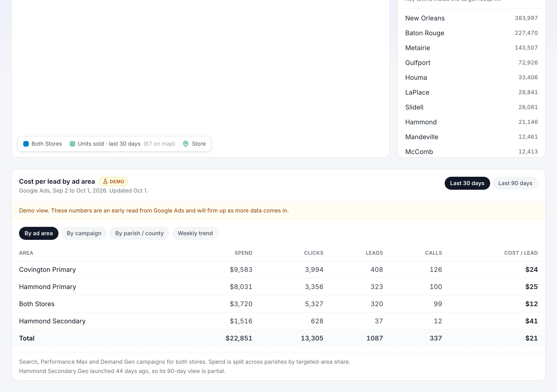This screenshot has height=392, width=557.
Task: Click the AREA column header
Action: [26, 253]
